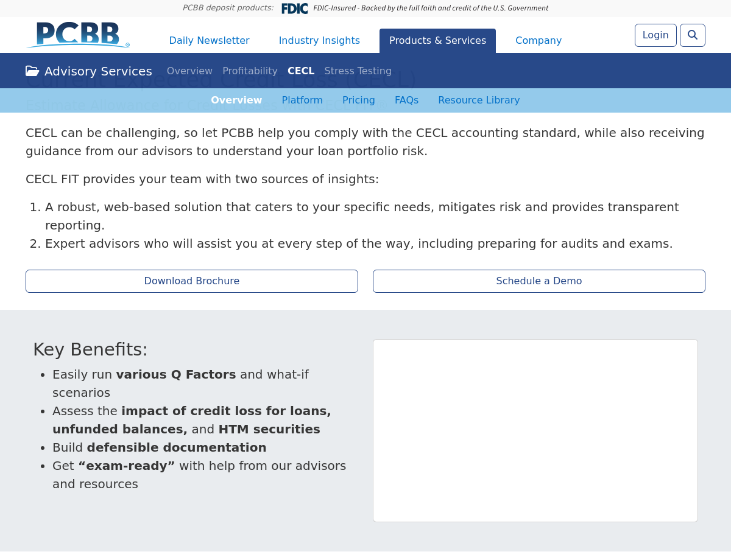Open the Profitability section link
The image size is (731, 560).
pyautogui.click(x=250, y=71)
